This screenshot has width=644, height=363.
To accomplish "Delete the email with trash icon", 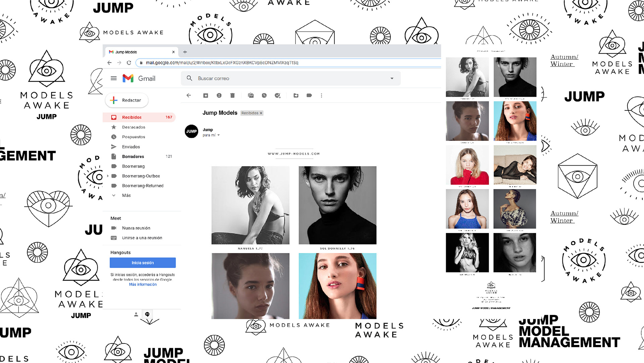I will [x=232, y=96].
